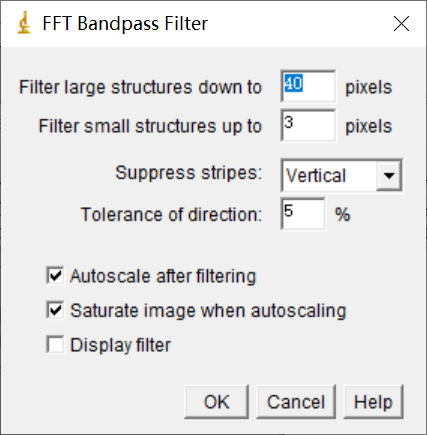This screenshot has width=427, height=435.
Task: Click the 'Filter large structures down to' label
Action: coord(140,87)
